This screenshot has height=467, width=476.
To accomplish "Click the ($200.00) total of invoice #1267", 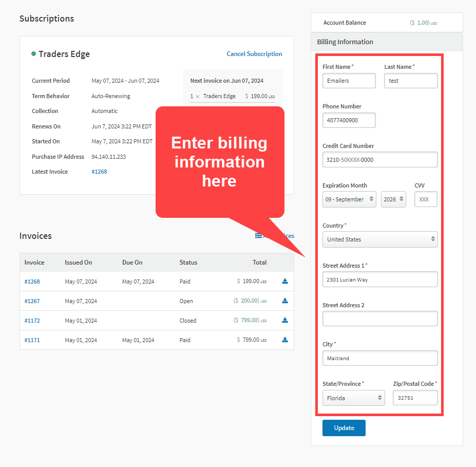I will click(x=250, y=301).
